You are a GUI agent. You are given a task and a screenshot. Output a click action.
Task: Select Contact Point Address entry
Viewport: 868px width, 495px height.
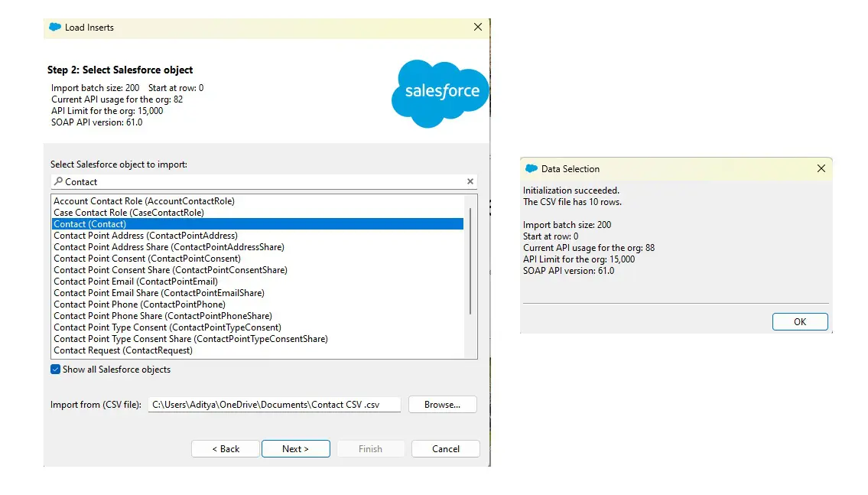click(x=145, y=236)
